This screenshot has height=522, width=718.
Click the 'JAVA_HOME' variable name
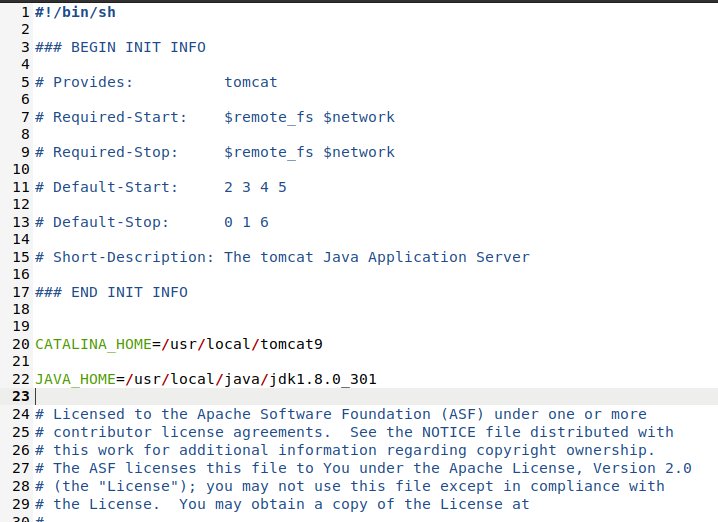click(76, 379)
